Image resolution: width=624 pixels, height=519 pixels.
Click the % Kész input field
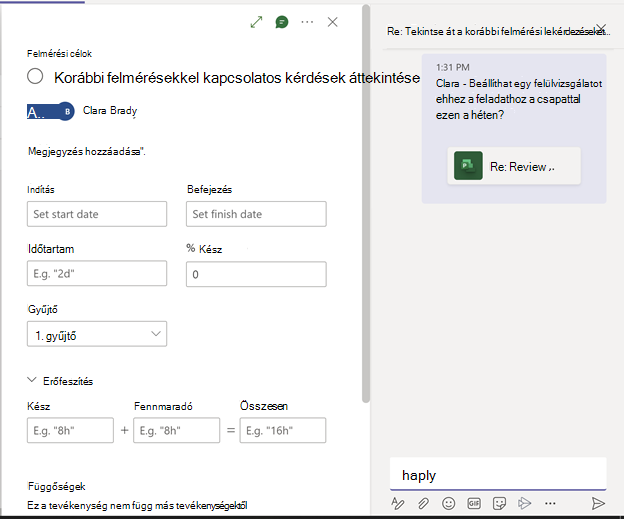coord(256,274)
